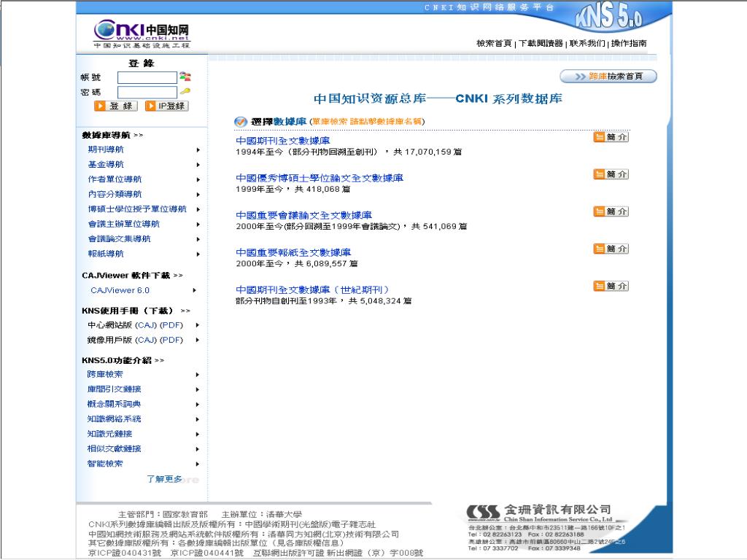747x560 pixels.
Task: Go to 跨庫檢索首頁
Action: (608, 76)
